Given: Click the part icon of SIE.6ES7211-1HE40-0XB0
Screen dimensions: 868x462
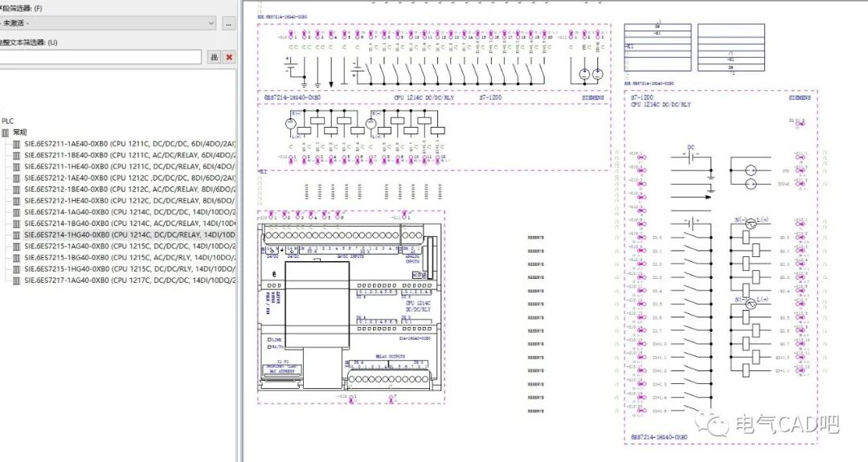Looking at the screenshot, I should coord(17,166).
